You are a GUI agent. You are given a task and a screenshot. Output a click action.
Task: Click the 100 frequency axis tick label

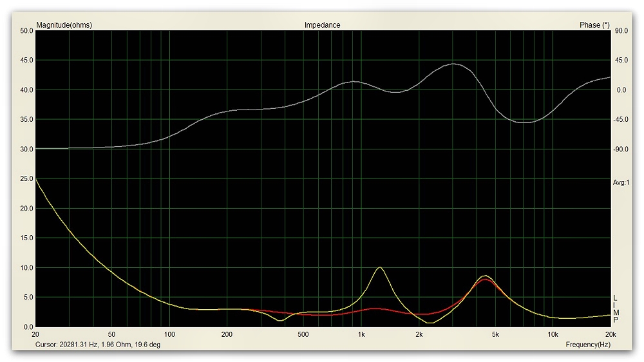[169, 335]
